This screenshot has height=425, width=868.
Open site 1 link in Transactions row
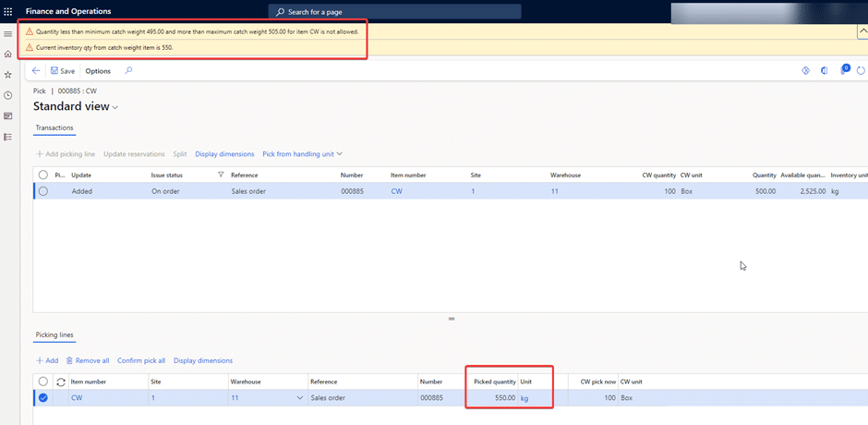tap(473, 191)
